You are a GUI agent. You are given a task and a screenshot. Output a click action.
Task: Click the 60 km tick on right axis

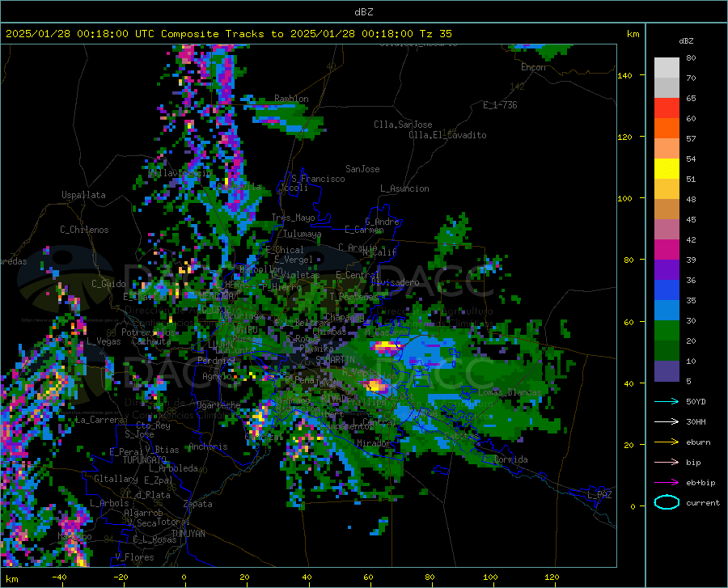[x=629, y=322]
